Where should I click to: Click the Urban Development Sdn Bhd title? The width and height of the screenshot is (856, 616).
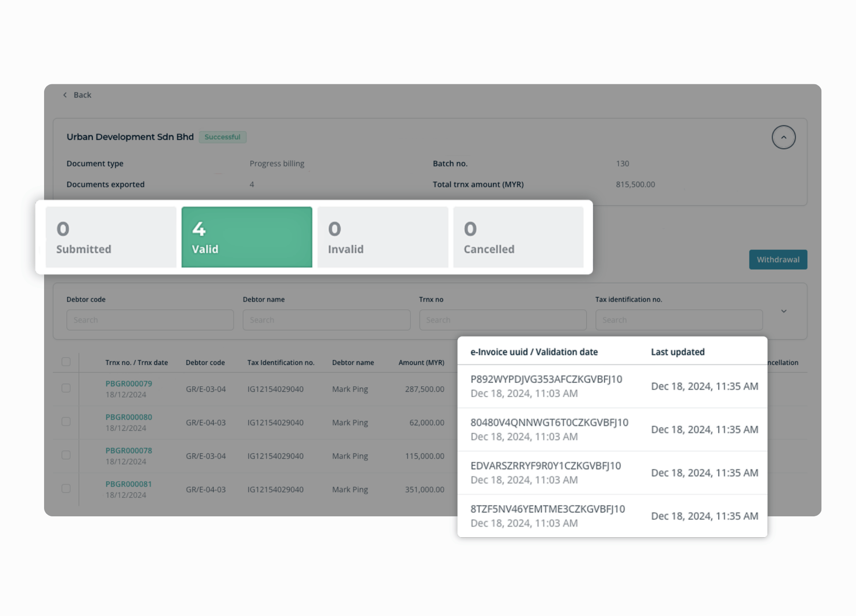130,137
